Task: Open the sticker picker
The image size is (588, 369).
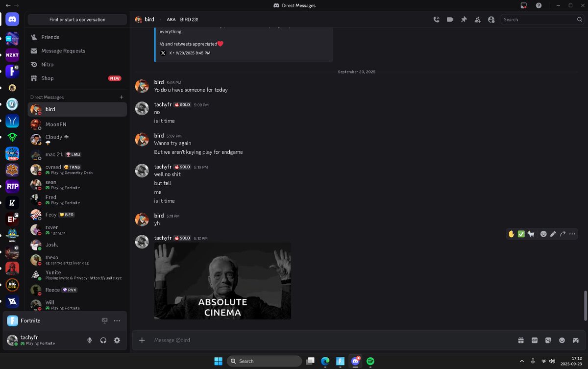Action: [x=548, y=340]
